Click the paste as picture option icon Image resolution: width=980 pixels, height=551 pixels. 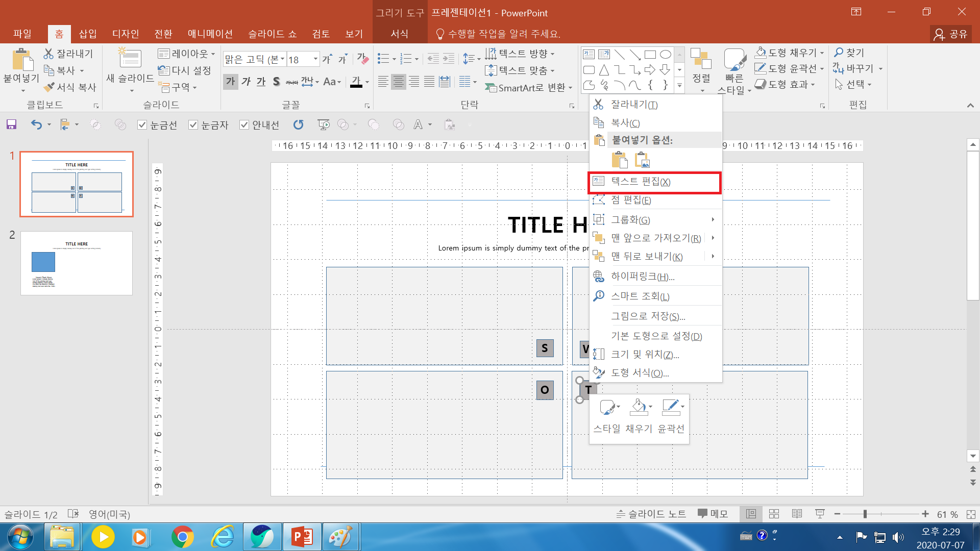(x=642, y=160)
